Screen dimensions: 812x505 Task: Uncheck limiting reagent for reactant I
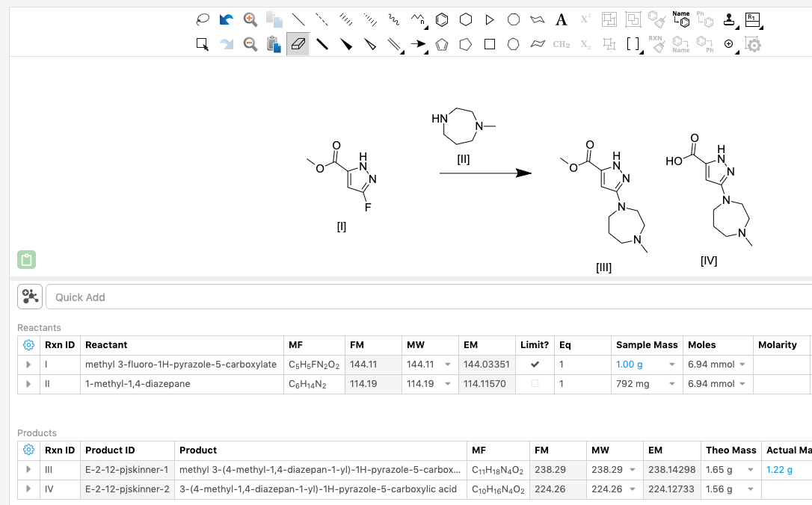point(534,365)
